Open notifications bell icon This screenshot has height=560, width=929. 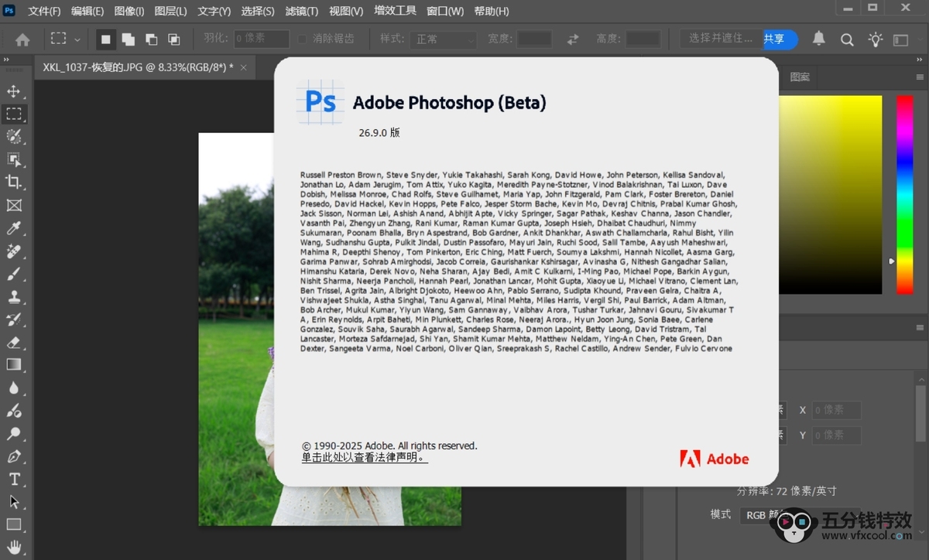tap(818, 39)
